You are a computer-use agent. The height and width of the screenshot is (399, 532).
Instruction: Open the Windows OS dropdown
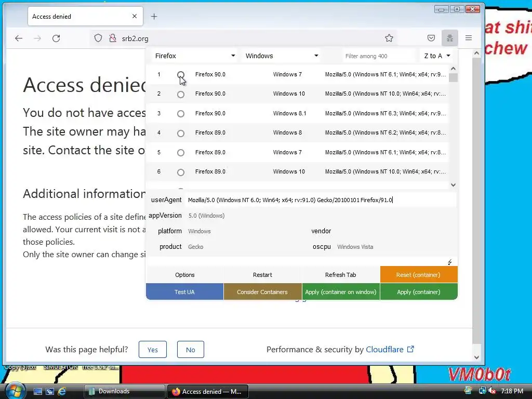pyautogui.click(x=282, y=56)
